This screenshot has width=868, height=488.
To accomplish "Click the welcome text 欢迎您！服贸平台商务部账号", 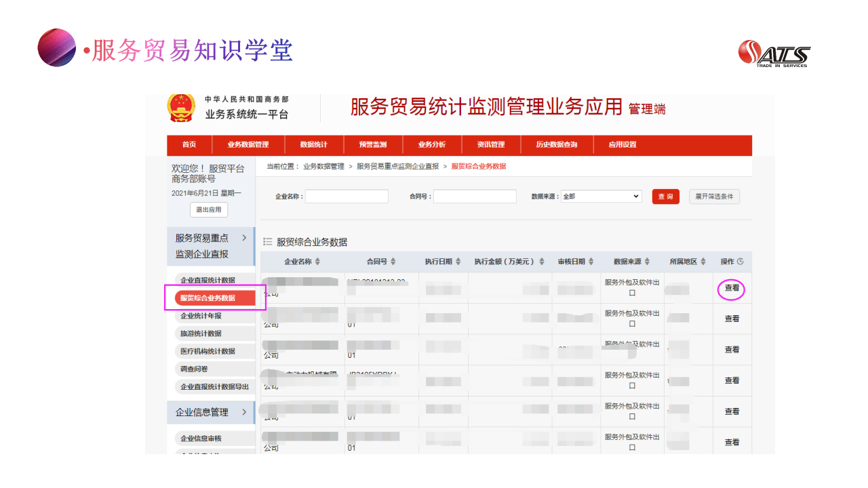I will [x=208, y=174].
